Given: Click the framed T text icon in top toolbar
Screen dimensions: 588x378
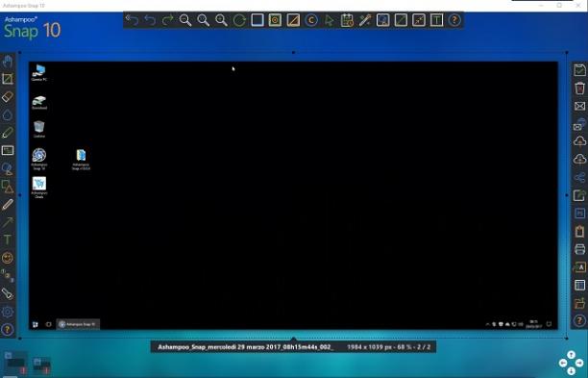Looking at the screenshot, I should [x=436, y=20].
